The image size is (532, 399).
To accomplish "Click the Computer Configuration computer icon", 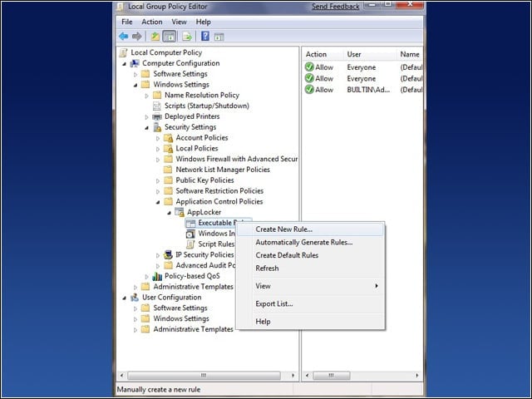I will tap(135, 63).
